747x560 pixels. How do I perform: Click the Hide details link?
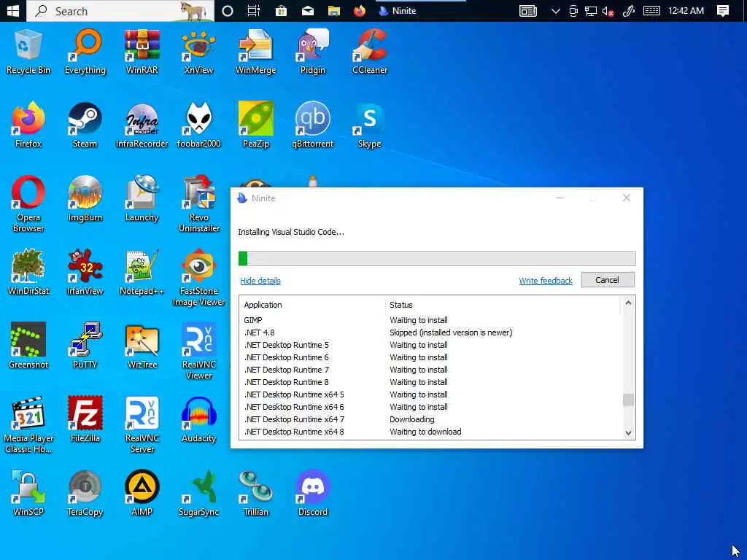(260, 281)
